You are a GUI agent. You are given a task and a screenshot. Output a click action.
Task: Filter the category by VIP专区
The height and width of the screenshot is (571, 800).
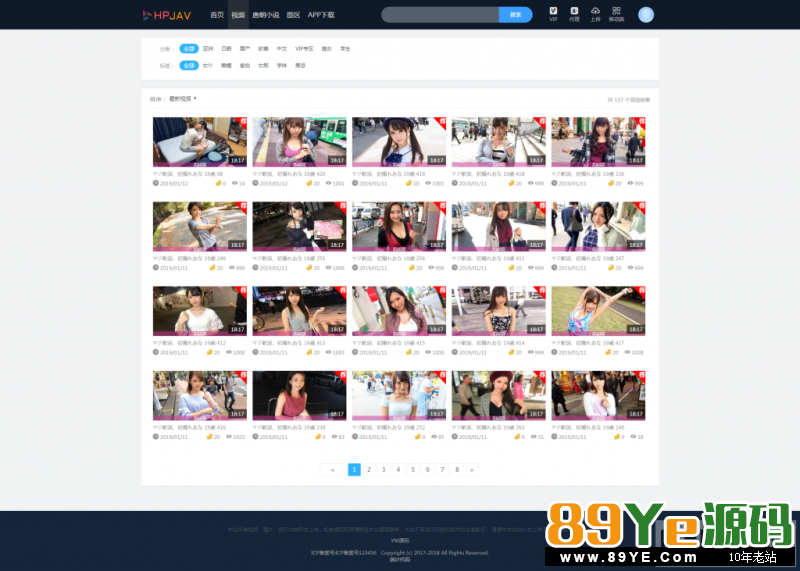click(304, 48)
